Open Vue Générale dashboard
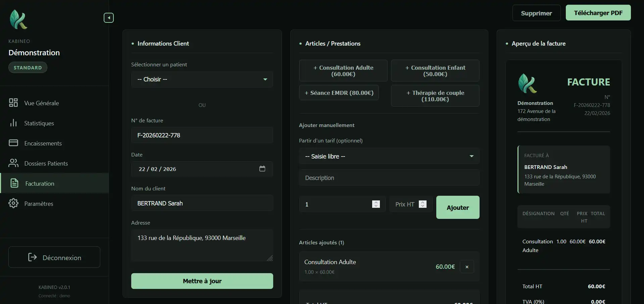 tap(41, 103)
